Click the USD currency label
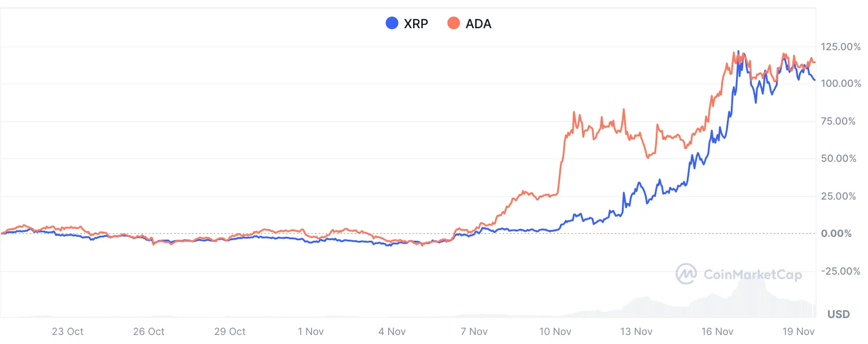The height and width of the screenshot is (344, 868). pos(838,314)
